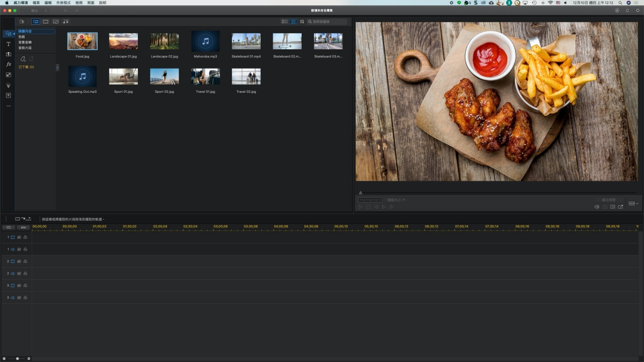Collapse the library side panel arrow
The width and height of the screenshot is (644, 362).
57,68
